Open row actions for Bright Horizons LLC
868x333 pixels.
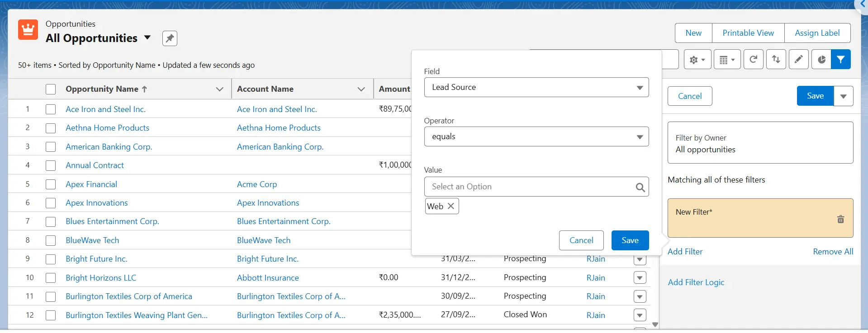(640, 277)
